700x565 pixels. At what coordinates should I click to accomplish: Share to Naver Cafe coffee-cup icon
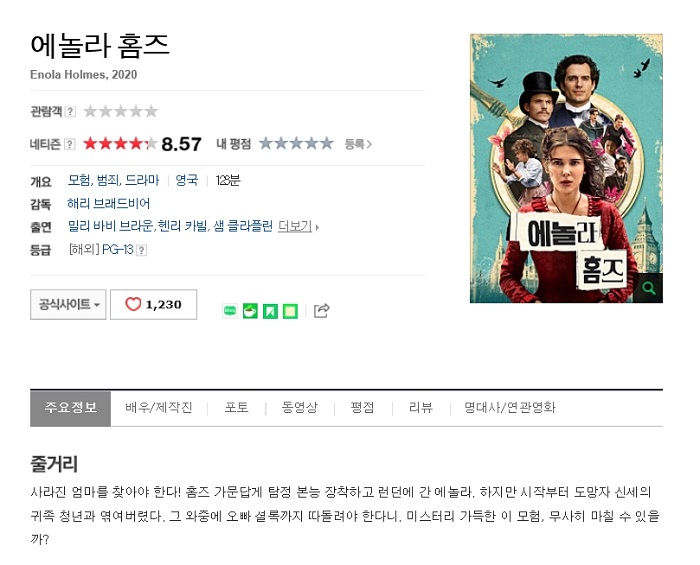tap(250, 311)
